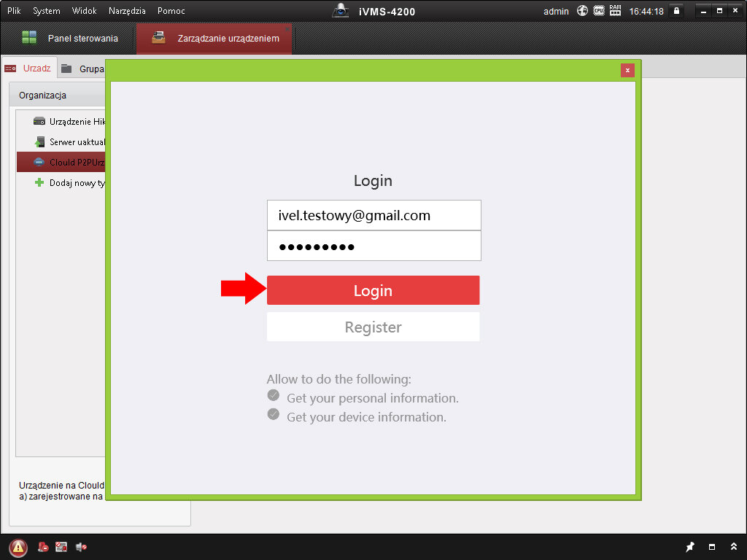Click the email address input field
This screenshot has height=560, width=747.
coord(373,215)
